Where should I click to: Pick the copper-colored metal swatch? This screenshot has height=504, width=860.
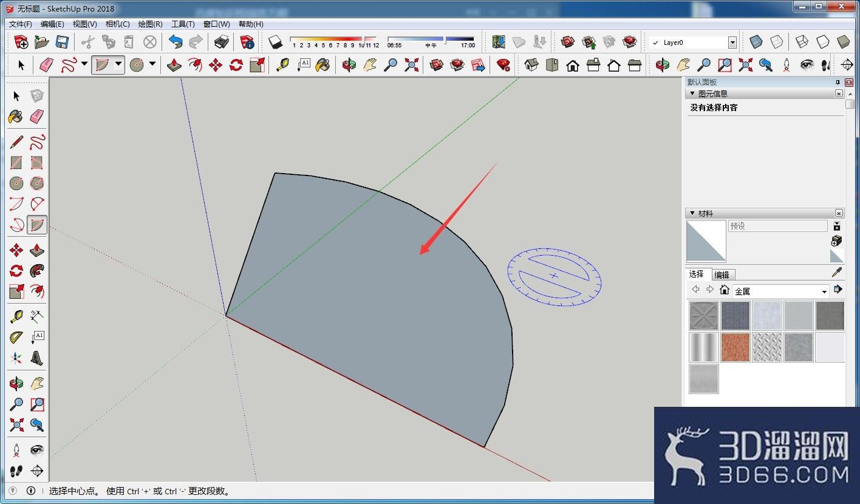[735, 347]
